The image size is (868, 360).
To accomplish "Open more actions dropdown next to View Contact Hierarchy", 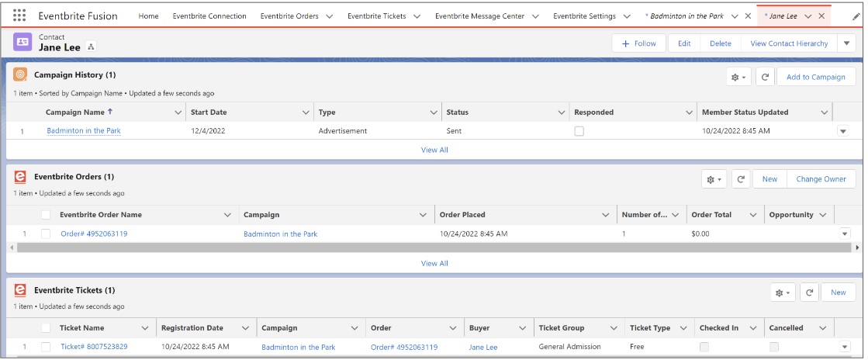I will pos(846,43).
